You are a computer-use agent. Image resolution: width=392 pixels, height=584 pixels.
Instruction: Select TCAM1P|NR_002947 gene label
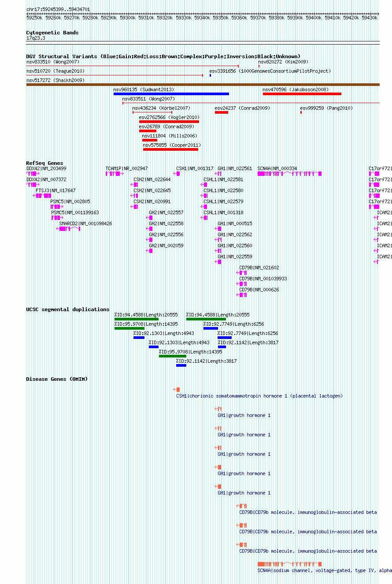[127, 169]
